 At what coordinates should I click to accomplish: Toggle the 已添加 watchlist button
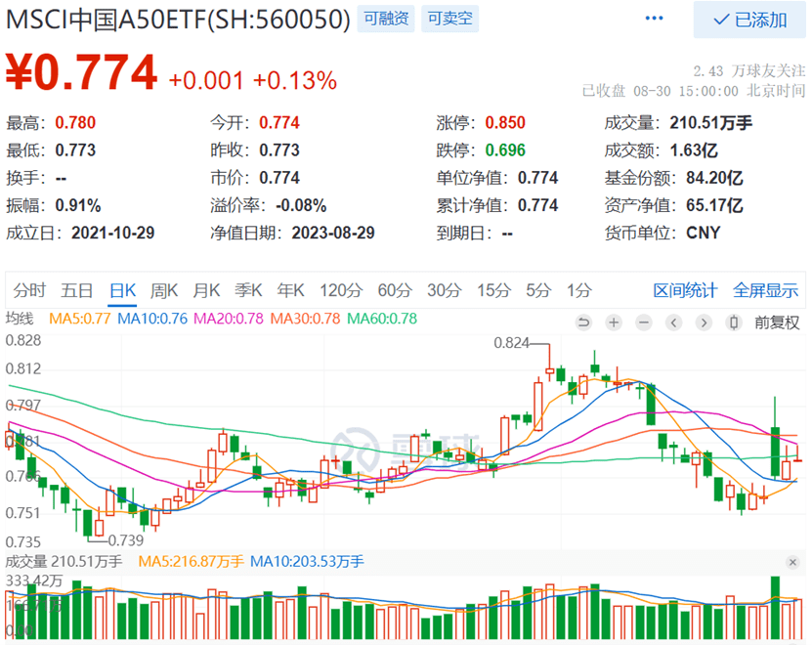click(749, 20)
